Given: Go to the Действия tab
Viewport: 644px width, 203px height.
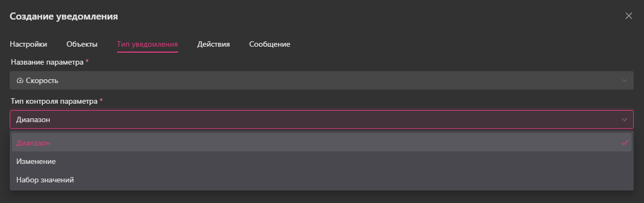Looking at the screenshot, I should [x=213, y=44].
